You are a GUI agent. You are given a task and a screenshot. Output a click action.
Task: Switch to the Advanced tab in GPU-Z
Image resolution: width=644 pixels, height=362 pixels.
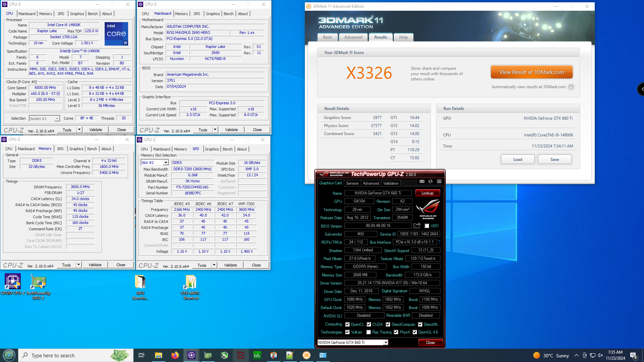[371, 183]
